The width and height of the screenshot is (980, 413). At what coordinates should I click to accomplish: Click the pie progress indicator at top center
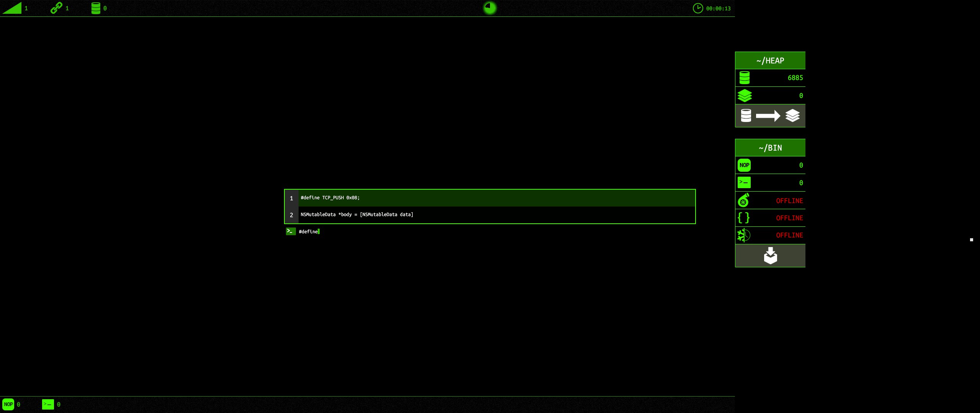[x=490, y=8]
